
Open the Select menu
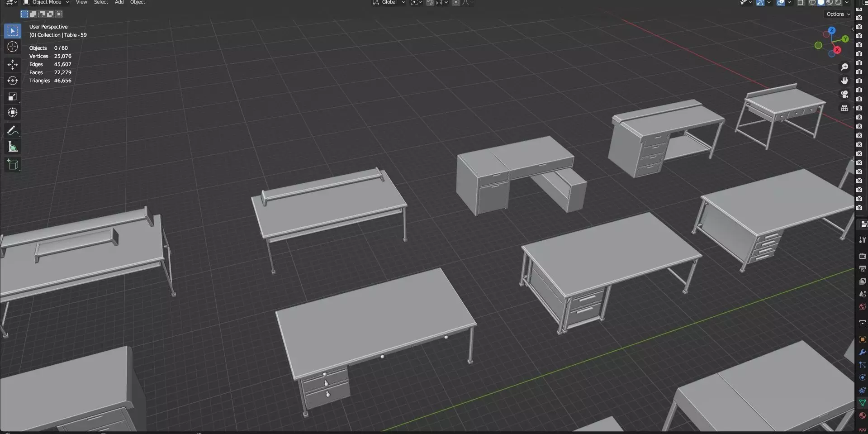point(101,3)
